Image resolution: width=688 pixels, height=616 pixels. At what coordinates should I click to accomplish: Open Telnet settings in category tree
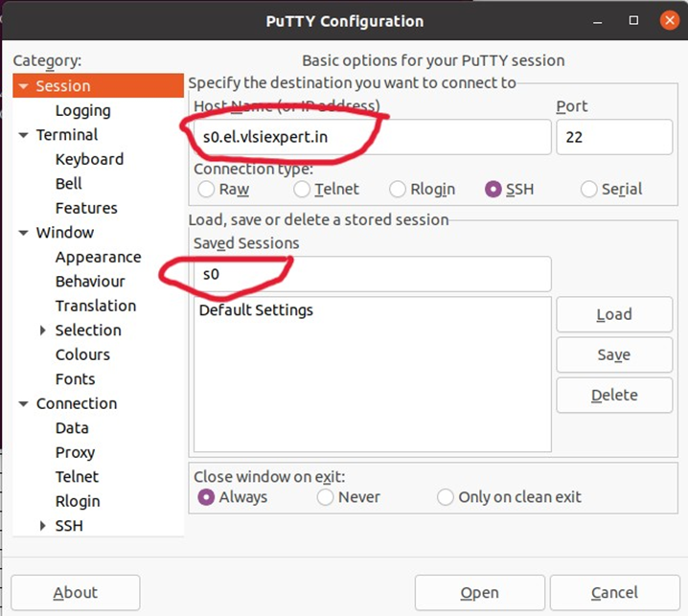(x=77, y=476)
